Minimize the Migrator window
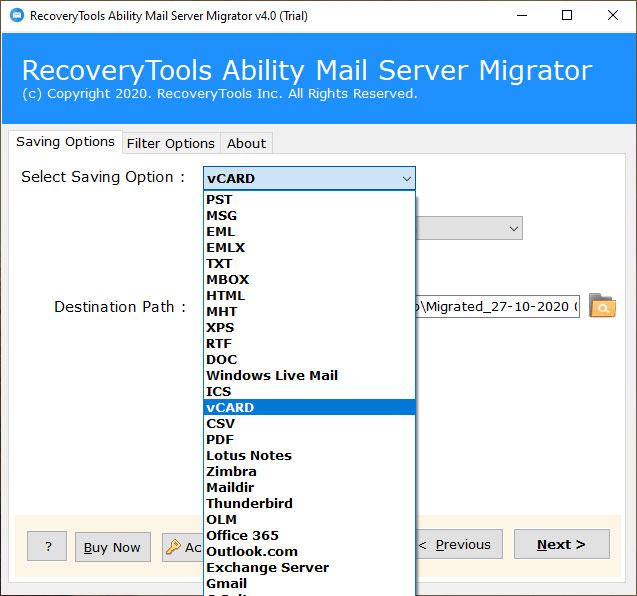Viewport: 637px width, 596px height. point(522,15)
